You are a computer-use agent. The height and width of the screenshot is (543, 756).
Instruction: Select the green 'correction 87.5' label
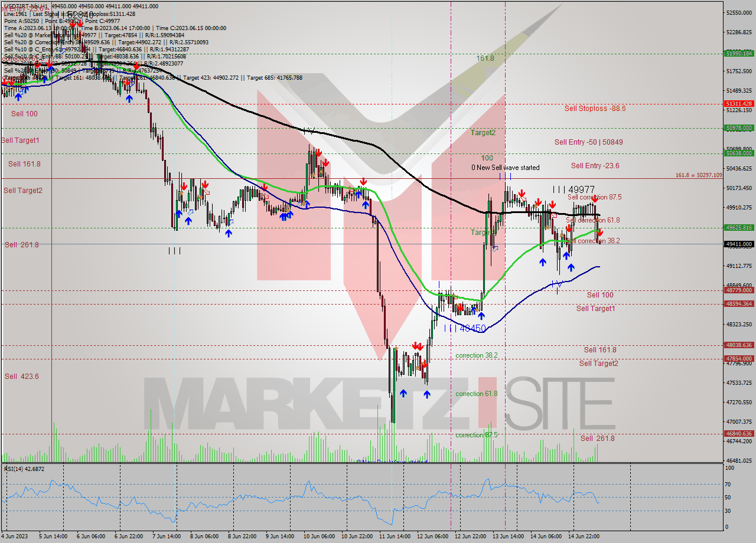point(477,435)
